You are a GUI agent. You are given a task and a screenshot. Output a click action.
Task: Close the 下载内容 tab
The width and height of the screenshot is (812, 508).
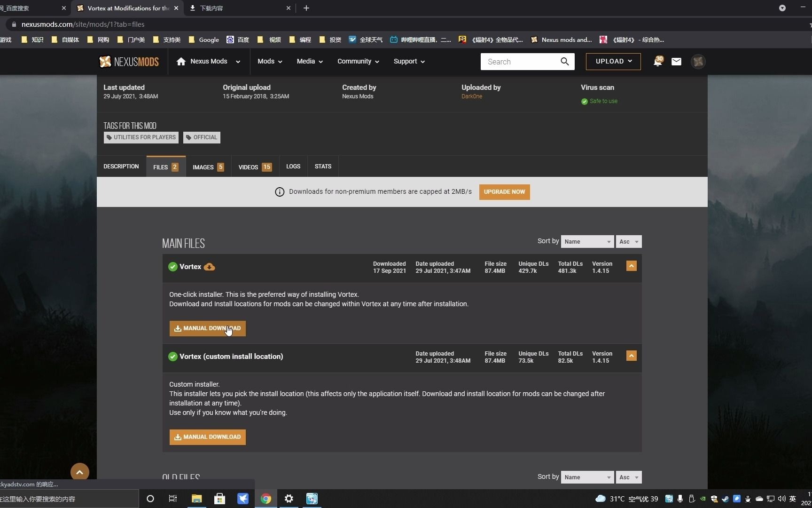pos(289,8)
